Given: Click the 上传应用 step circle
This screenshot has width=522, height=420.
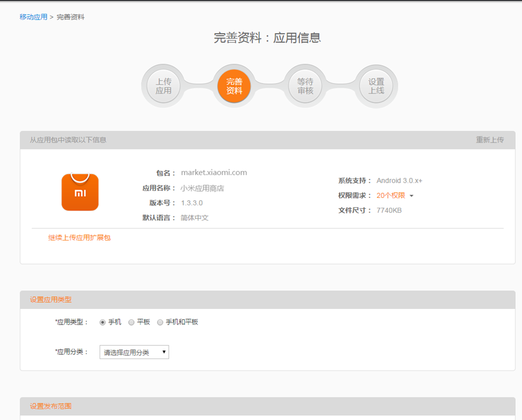Looking at the screenshot, I should pos(163,86).
